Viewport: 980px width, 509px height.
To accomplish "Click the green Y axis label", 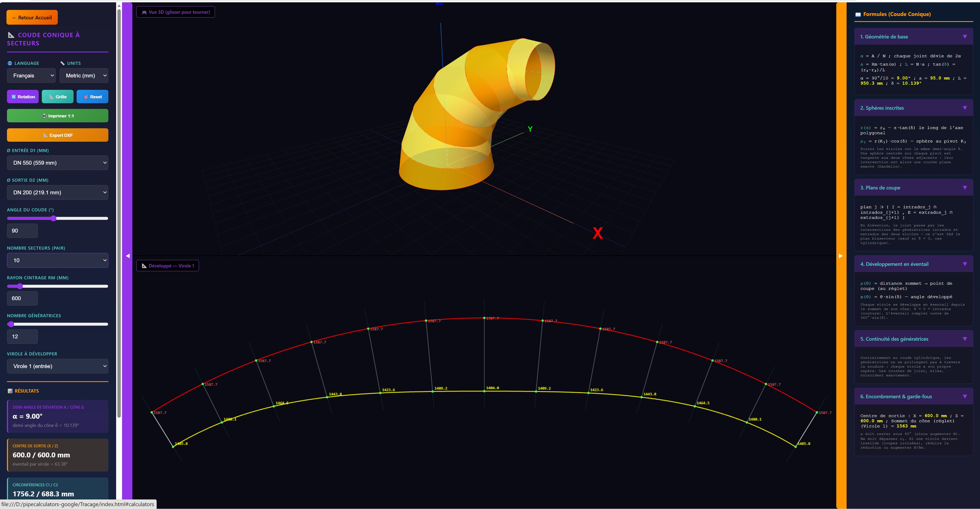I will (x=530, y=129).
